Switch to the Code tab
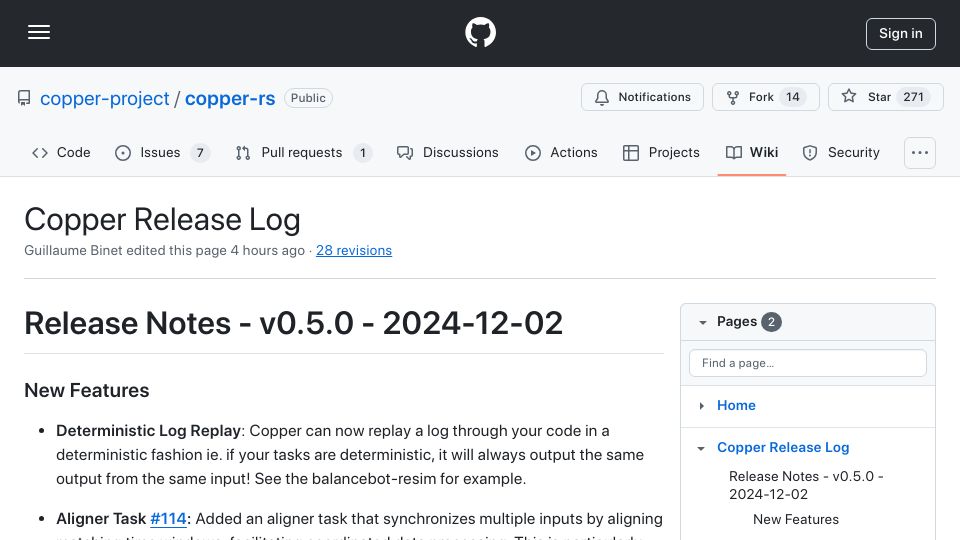The height and width of the screenshot is (540, 960). point(61,152)
